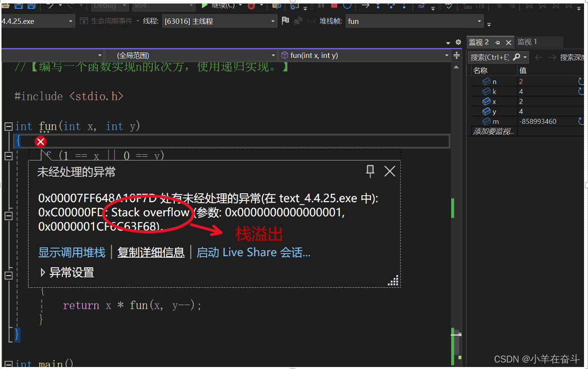This screenshot has height=369, width=588.
Task: Click the 添加要监视 entry row
Action: click(493, 131)
